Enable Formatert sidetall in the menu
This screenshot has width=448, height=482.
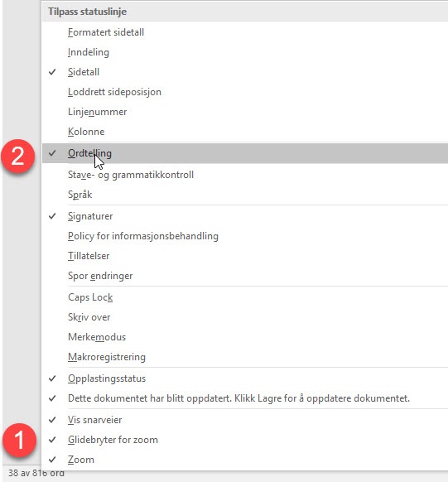[245, 32]
